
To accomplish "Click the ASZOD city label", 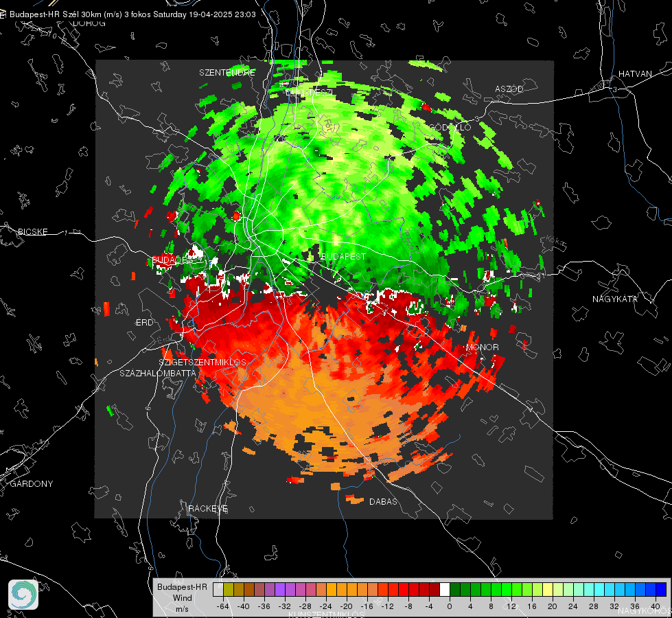I will pos(509,89).
